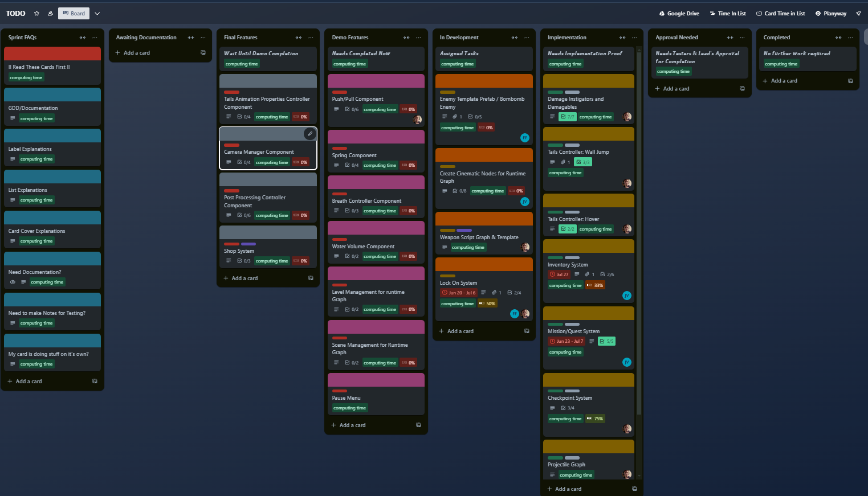Click the description icon on GDD/Documentation card
868x496 pixels.
tap(13, 118)
